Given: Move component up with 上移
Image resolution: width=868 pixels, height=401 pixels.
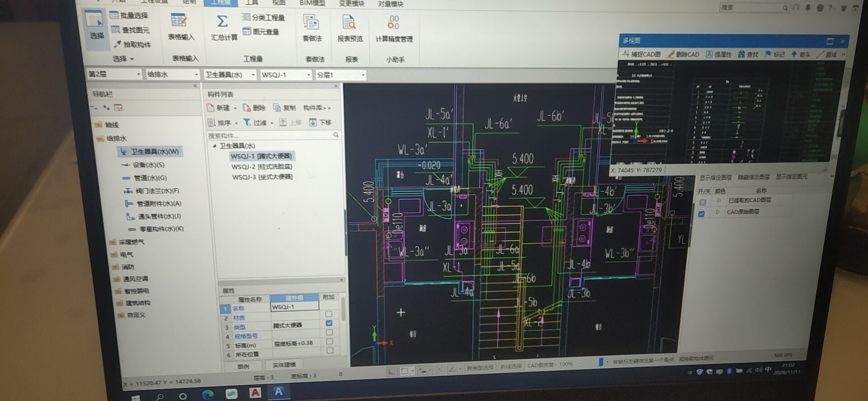Looking at the screenshot, I should 290,123.
